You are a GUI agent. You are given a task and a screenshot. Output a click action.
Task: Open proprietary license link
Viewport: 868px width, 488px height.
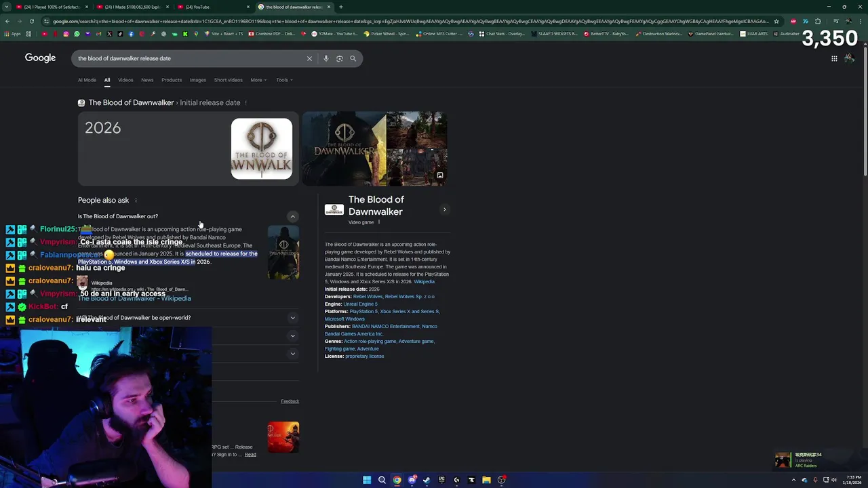coord(365,357)
